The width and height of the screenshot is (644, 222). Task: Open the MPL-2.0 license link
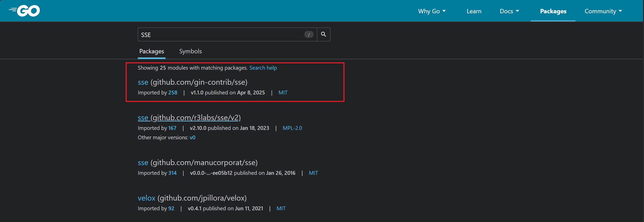click(x=292, y=128)
